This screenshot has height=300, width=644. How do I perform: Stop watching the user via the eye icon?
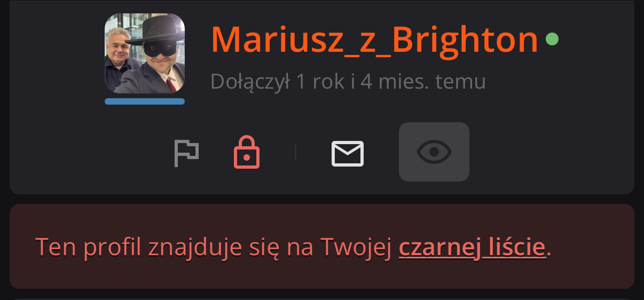tap(434, 152)
